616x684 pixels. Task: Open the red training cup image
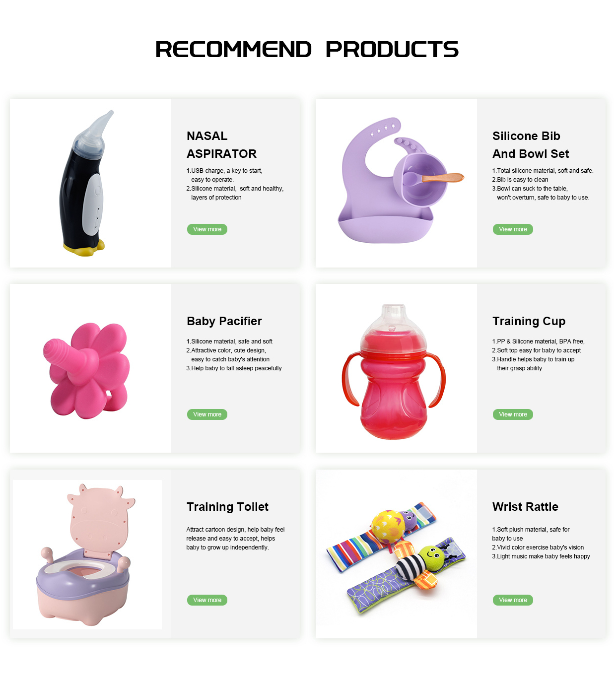[x=396, y=368]
